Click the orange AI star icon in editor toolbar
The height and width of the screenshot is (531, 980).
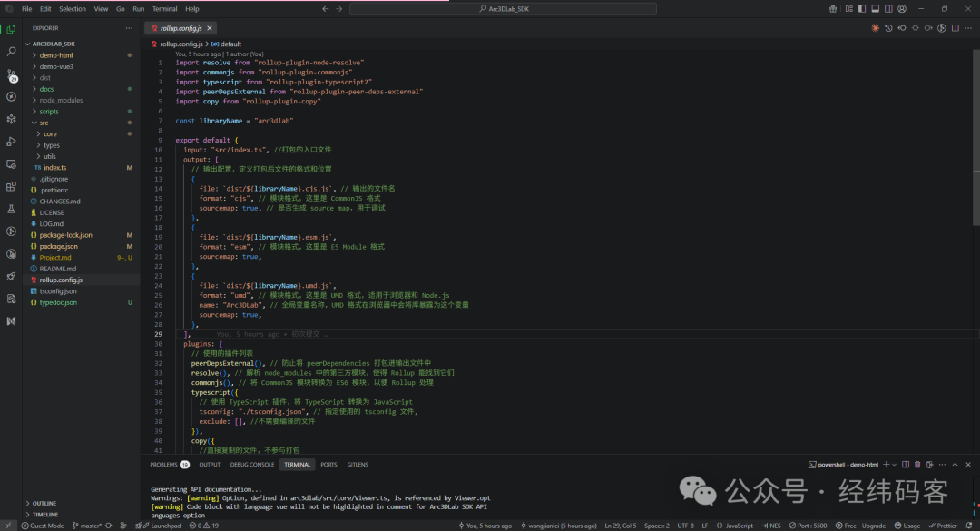click(x=875, y=28)
